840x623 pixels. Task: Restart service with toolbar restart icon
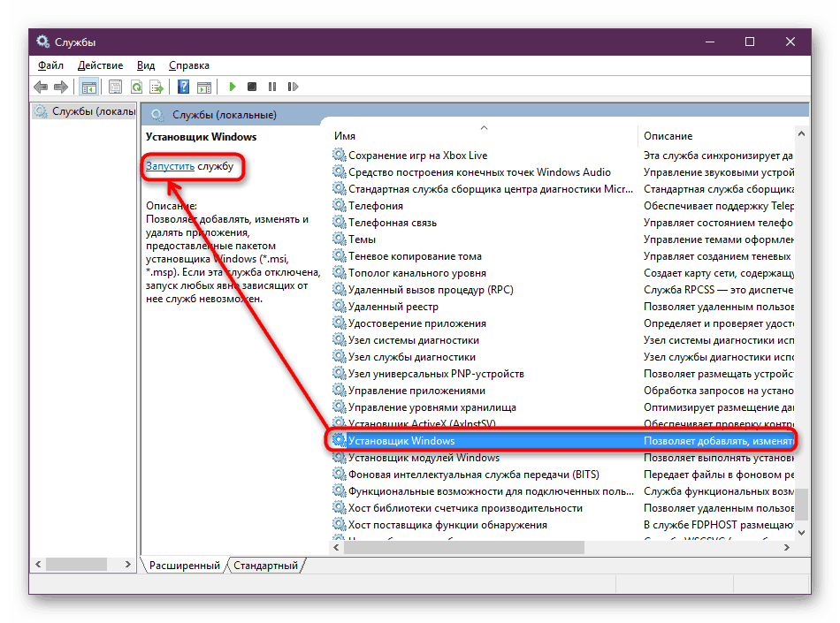(x=293, y=87)
